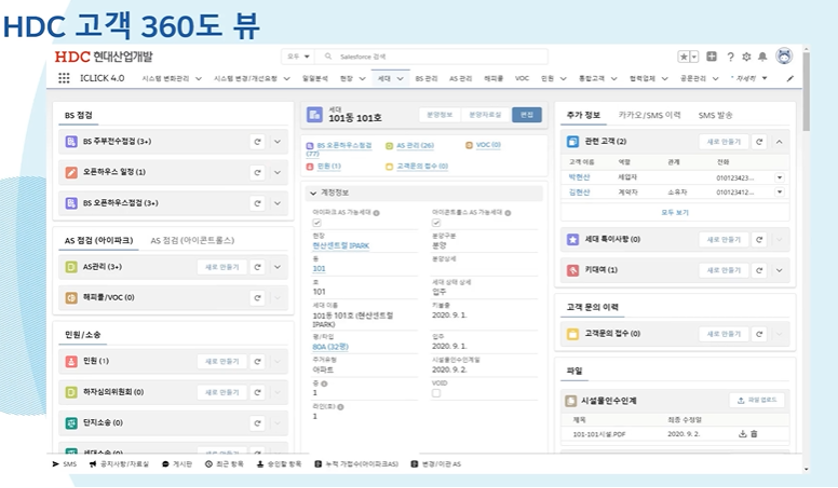Toggle the 아이파크 AS 가능세대 checkbox
Screen dimensions: 838x488
pos(317,223)
